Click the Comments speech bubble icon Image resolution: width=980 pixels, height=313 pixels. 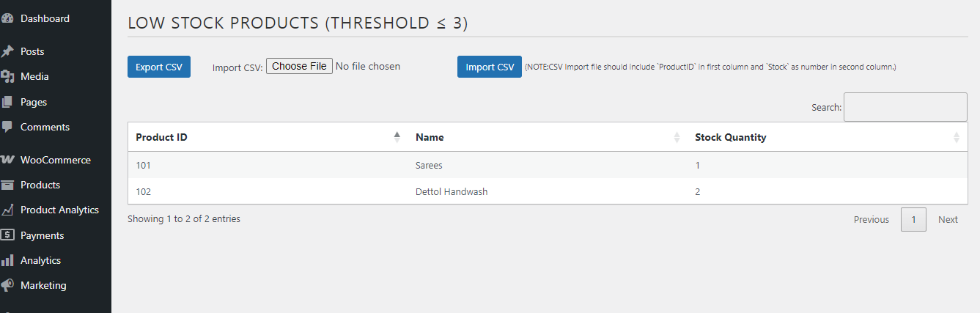[7, 127]
